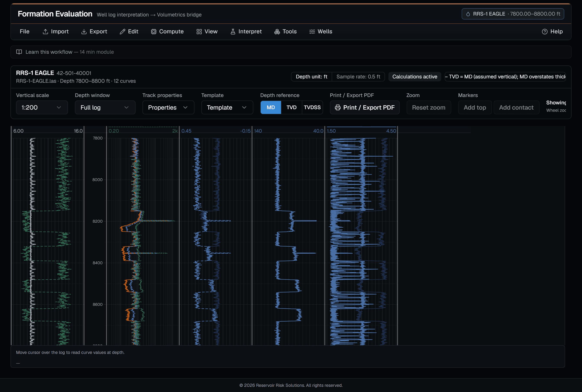The height and width of the screenshot is (392, 582).
Task: Click the Edit pencil icon
Action: click(123, 31)
